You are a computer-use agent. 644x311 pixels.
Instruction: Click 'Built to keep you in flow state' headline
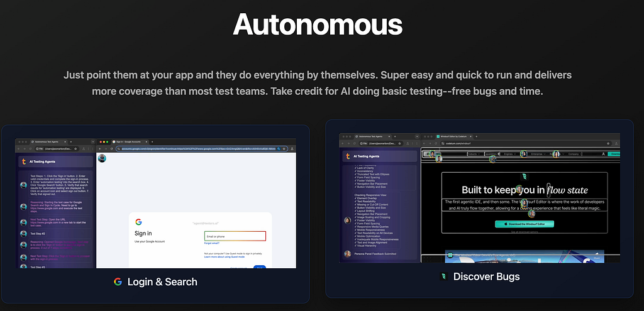coord(525,190)
